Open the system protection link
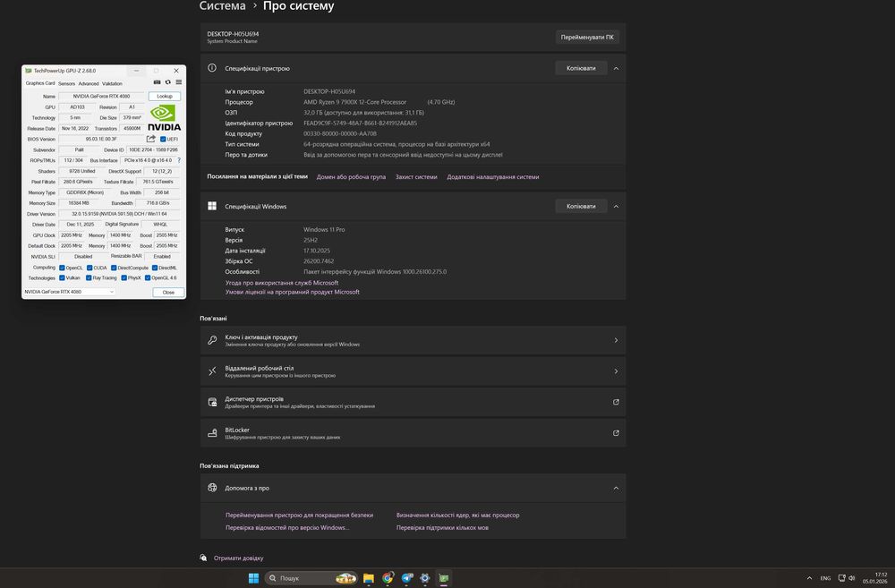Viewport: 895px width, 588px height. tap(416, 177)
